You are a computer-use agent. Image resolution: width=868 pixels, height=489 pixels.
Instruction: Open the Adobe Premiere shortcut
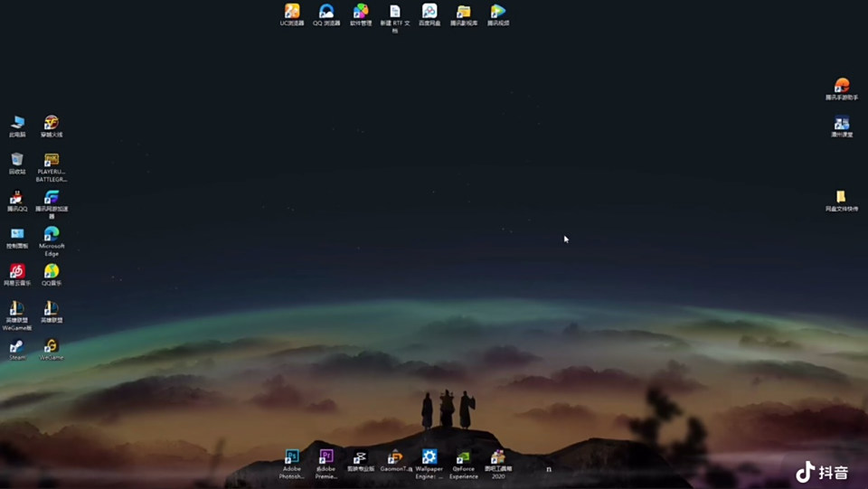(326, 464)
